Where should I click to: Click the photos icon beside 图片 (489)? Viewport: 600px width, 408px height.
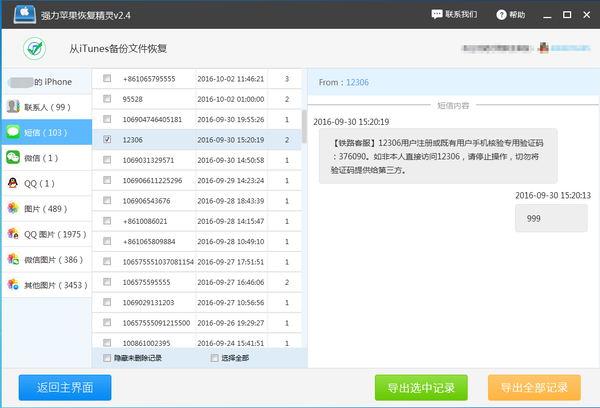point(13,208)
